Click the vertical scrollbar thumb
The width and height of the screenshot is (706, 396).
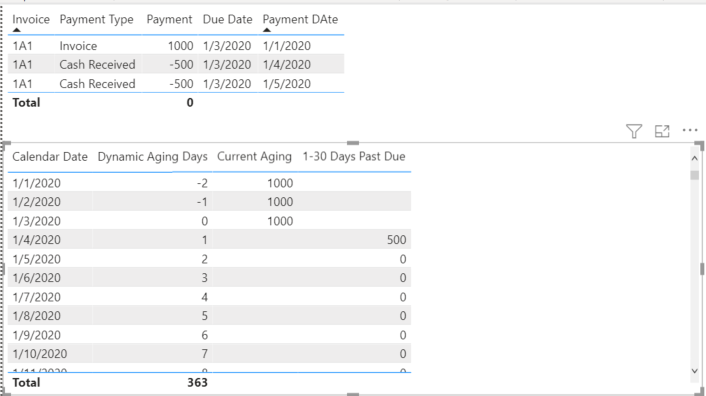pos(694,175)
